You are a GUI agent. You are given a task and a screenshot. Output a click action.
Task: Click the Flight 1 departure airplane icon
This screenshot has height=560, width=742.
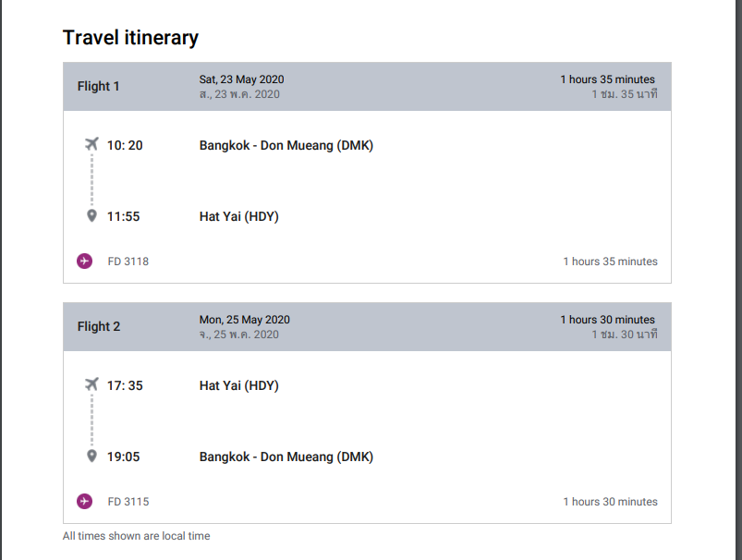click(x=91, y=144)
